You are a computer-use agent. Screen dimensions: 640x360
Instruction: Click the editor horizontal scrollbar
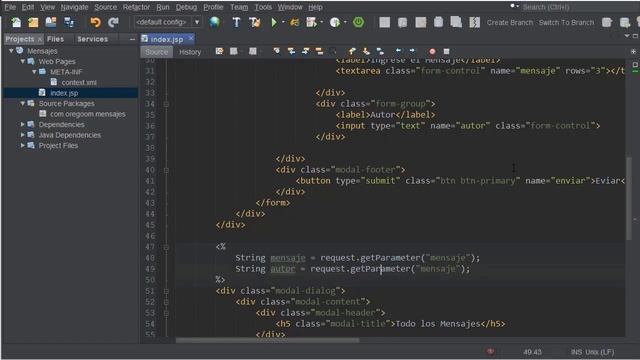[267, 340]
